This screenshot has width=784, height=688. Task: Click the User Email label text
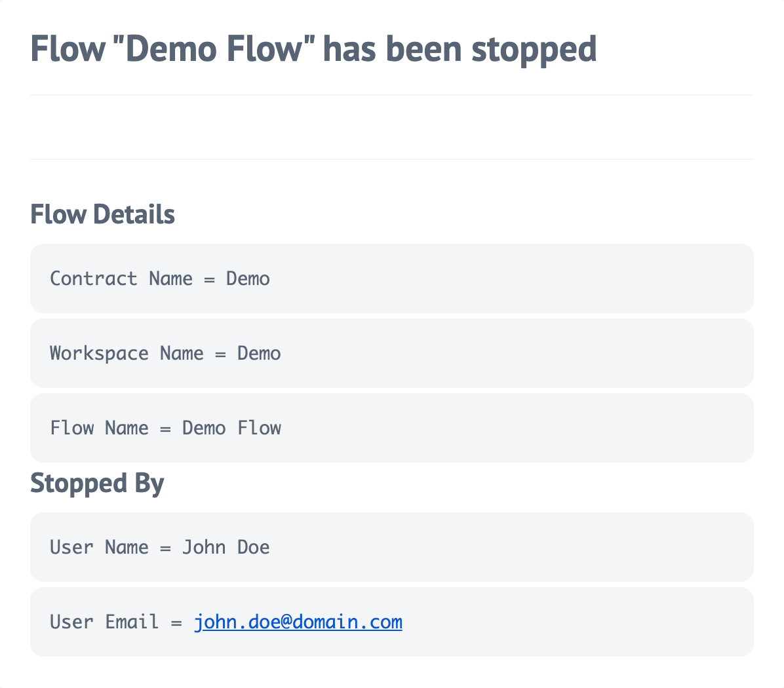coord(104,622)
